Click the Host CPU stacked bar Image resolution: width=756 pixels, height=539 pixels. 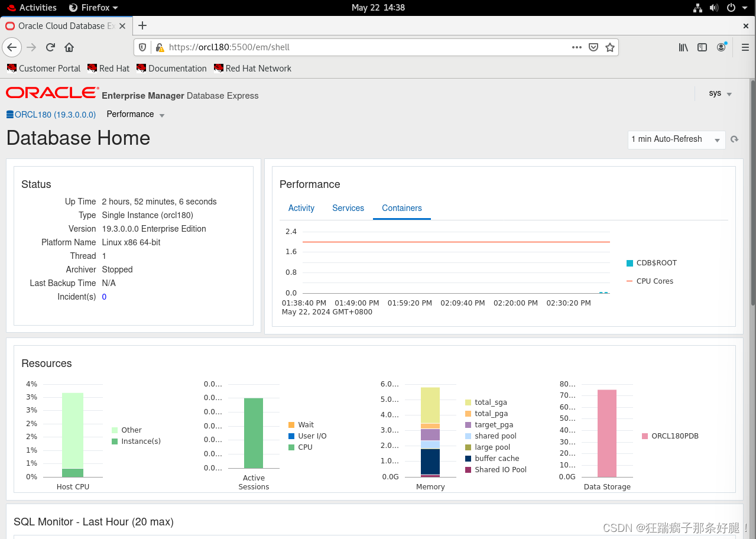click(x=73, y=435)
